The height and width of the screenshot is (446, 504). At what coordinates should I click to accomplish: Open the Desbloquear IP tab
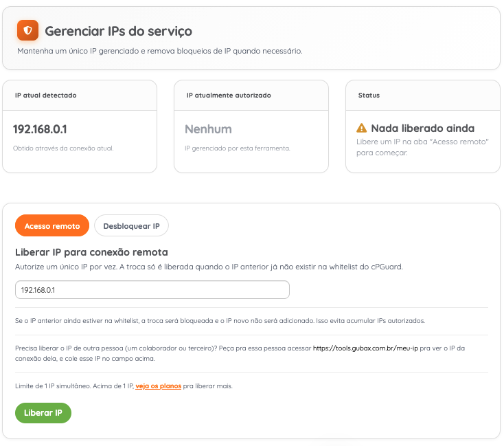click(131, 226)
